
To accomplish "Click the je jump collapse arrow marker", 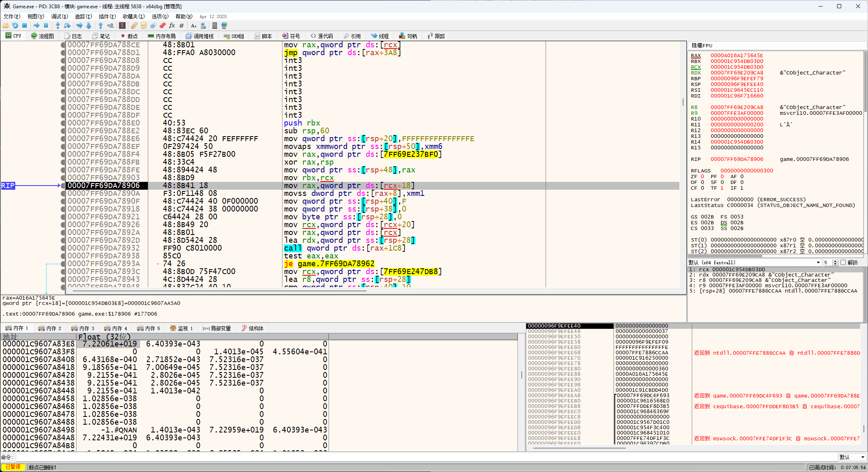I will [x=158, y=264].
